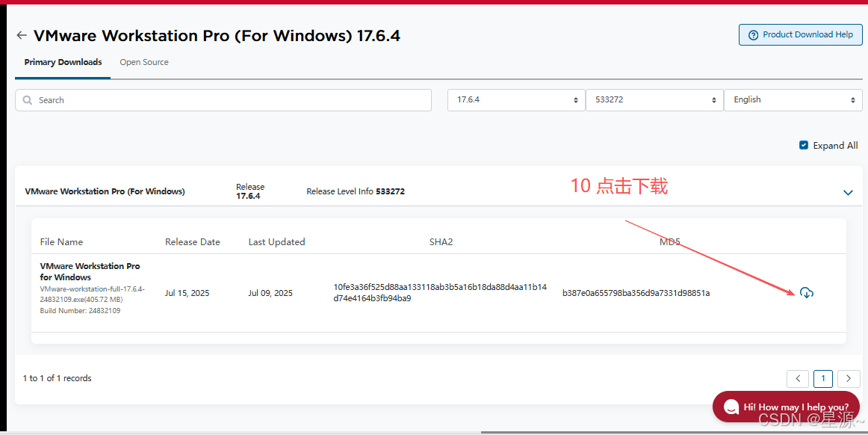Click the chat bubble icon in help widget
Image resolution: width=868 pixels, height=435 pixels.
coord(731,407)
